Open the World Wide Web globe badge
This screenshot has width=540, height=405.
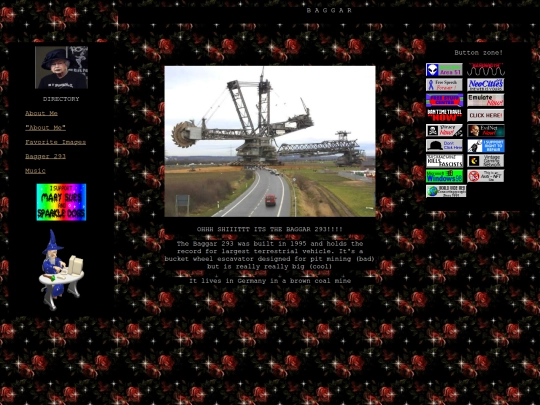click(x=446, y=191)
